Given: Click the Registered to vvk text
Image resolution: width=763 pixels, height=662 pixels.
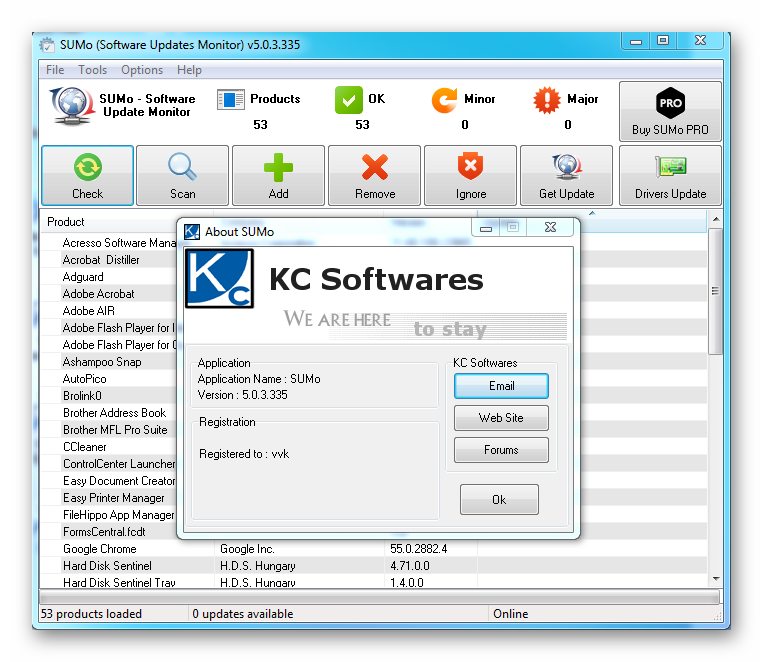Looking at the screenshot, I should [x=244, y=454].
